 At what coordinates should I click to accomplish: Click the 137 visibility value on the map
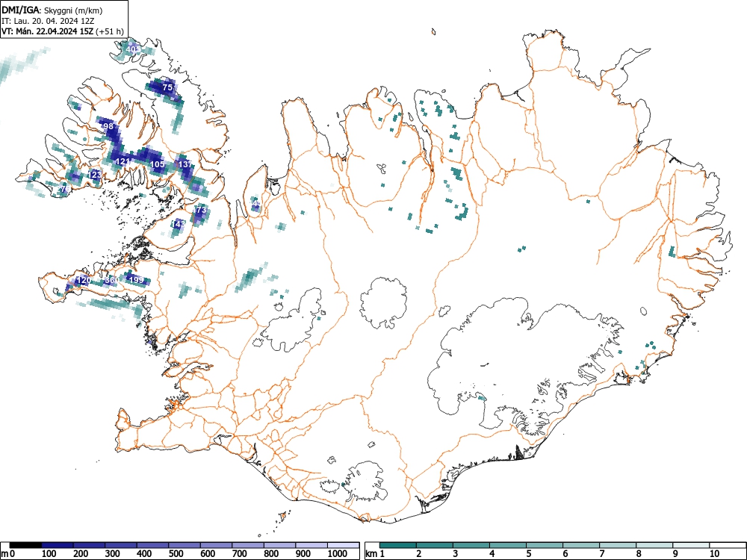point(185,164)
